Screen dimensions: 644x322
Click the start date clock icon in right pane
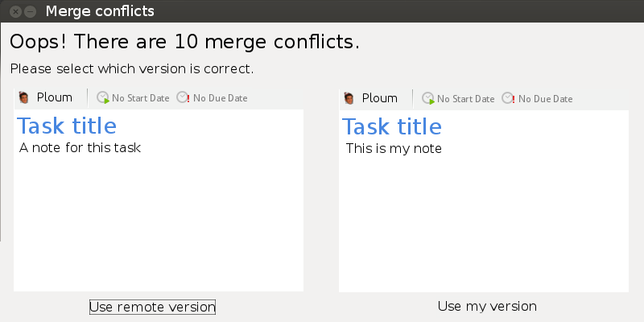(x=428, y=98)
